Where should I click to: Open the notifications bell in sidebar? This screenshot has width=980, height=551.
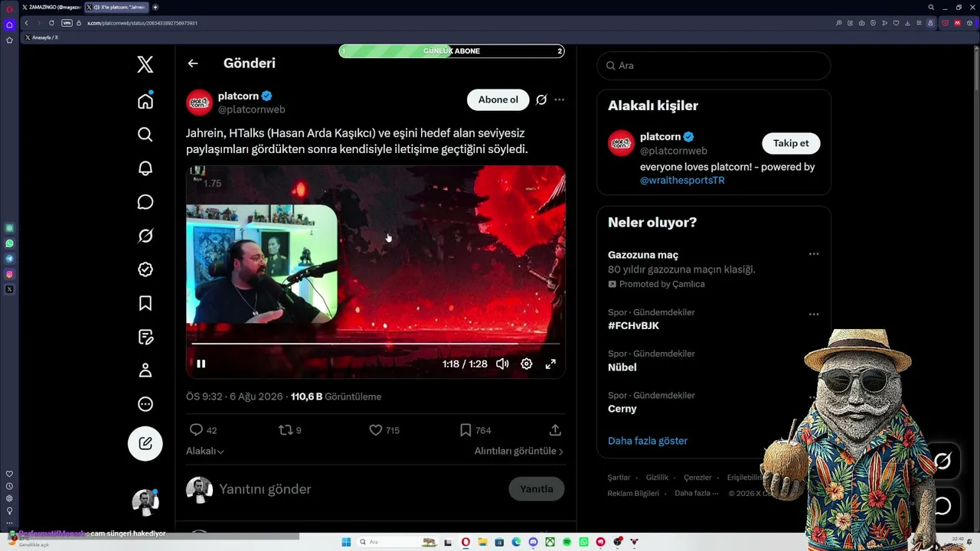[x=145, y=168]
